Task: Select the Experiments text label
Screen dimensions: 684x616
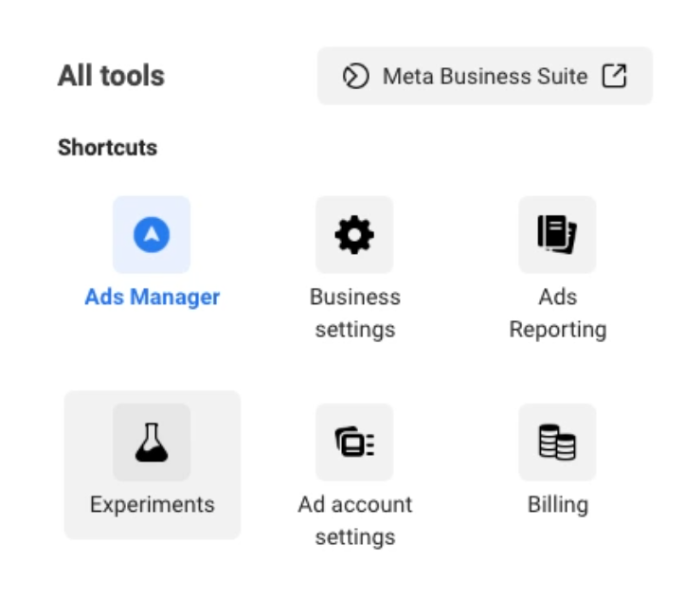Action: (152, 505)
